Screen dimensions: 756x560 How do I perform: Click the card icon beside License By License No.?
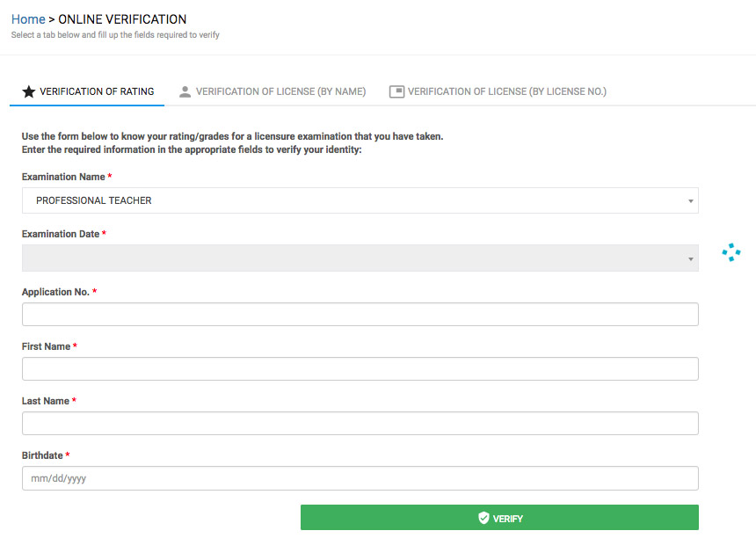396,91
